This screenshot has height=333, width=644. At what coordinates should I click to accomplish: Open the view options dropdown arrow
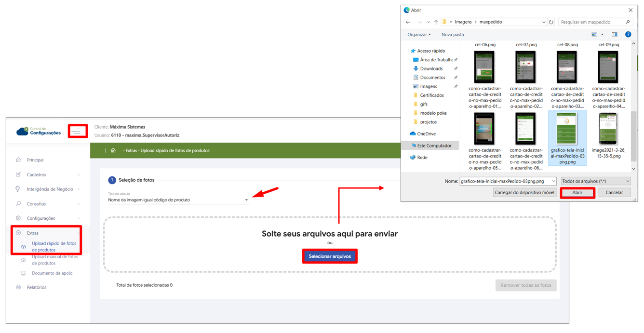(x=602, y=35)
